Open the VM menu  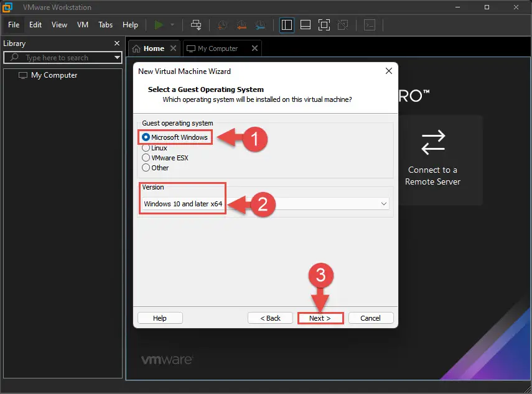point(83,25)
